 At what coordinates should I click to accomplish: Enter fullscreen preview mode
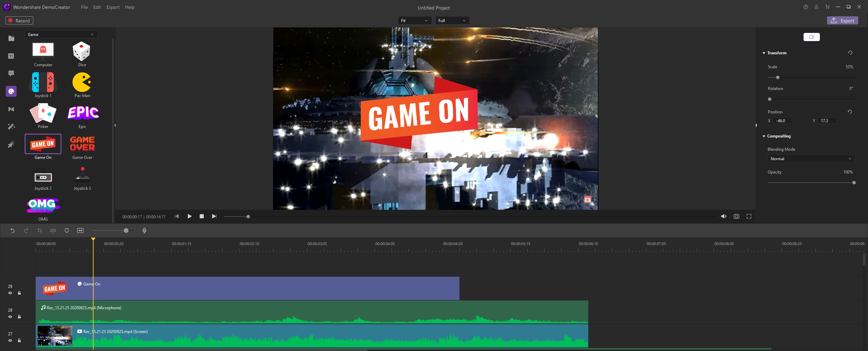[749, 216]
